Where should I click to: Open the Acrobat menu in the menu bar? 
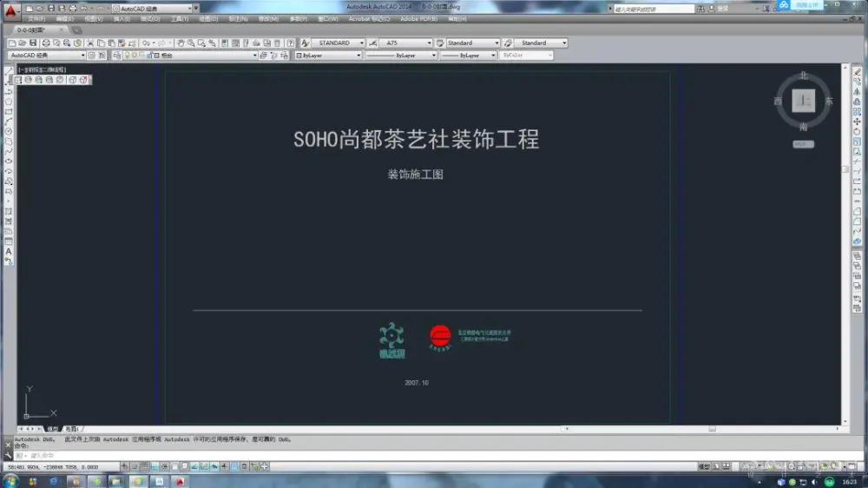point(369,18)
